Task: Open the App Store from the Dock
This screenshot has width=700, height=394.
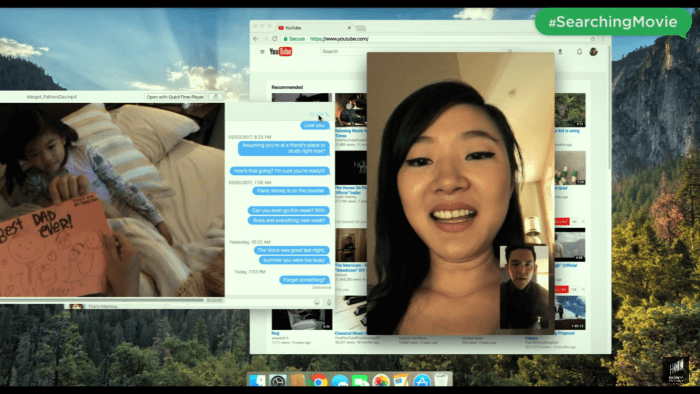Action: click(x=421, y=381)
